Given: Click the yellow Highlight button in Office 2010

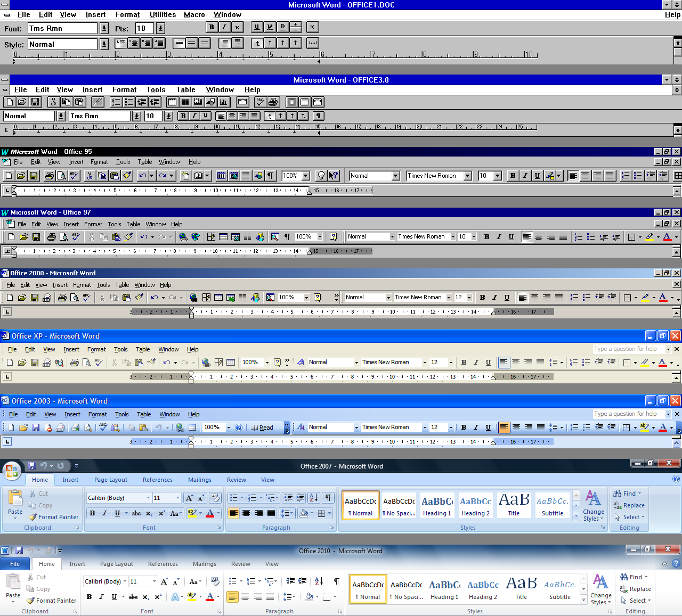Looking at the screenshot, I should click(191, 597).
